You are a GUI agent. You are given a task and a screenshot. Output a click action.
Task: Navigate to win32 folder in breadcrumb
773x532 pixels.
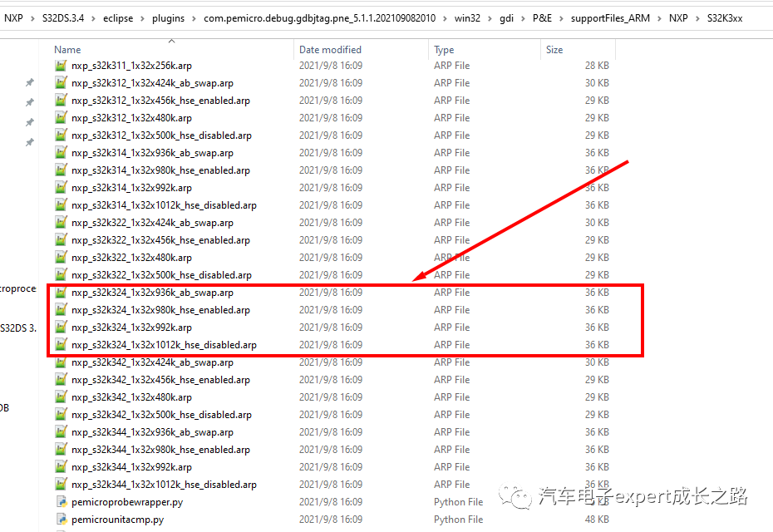[x=467, y=18]
